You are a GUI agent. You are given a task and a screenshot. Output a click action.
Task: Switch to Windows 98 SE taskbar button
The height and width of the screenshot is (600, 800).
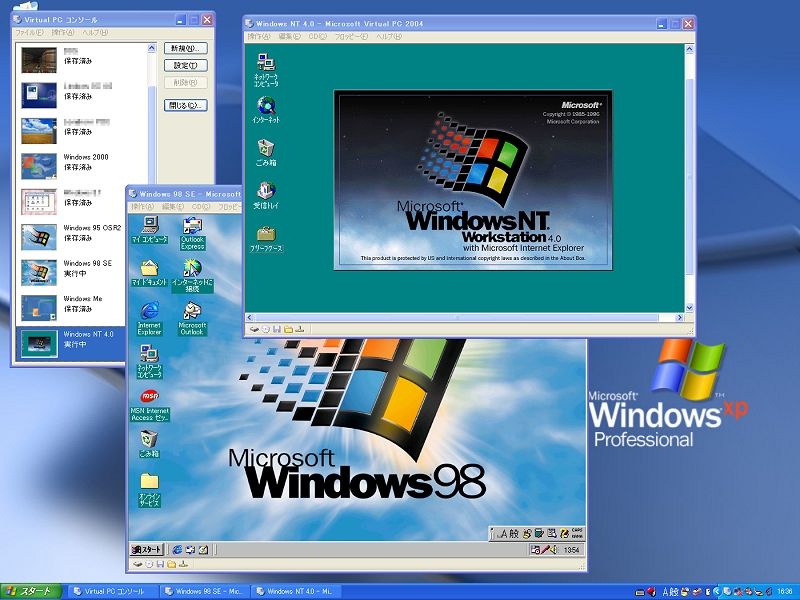[205, 591]
